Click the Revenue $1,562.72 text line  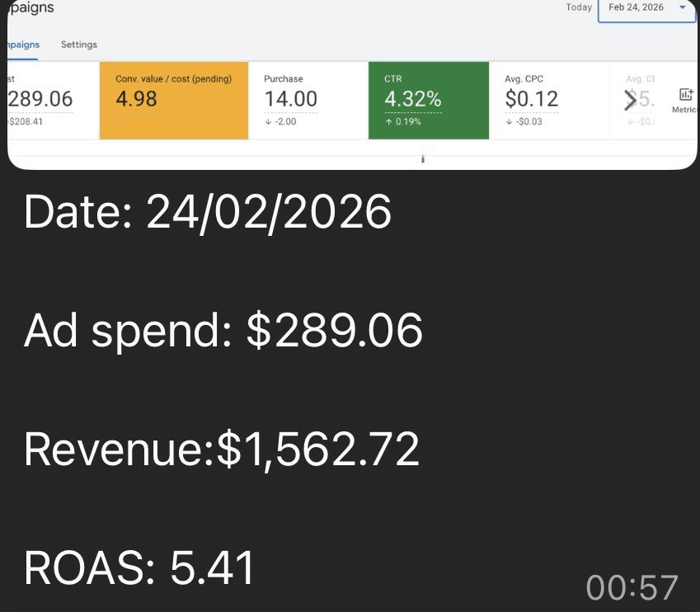(x=222, y=450)
